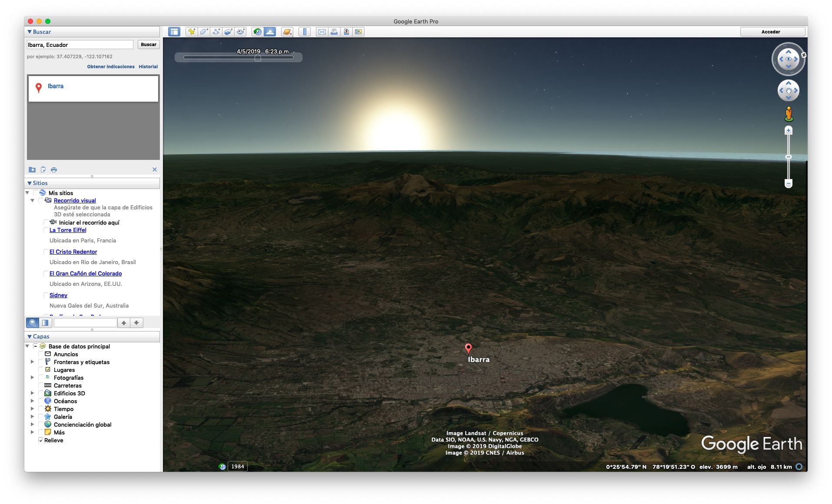Collapse Base de datos principal

(x=27, y=346)
